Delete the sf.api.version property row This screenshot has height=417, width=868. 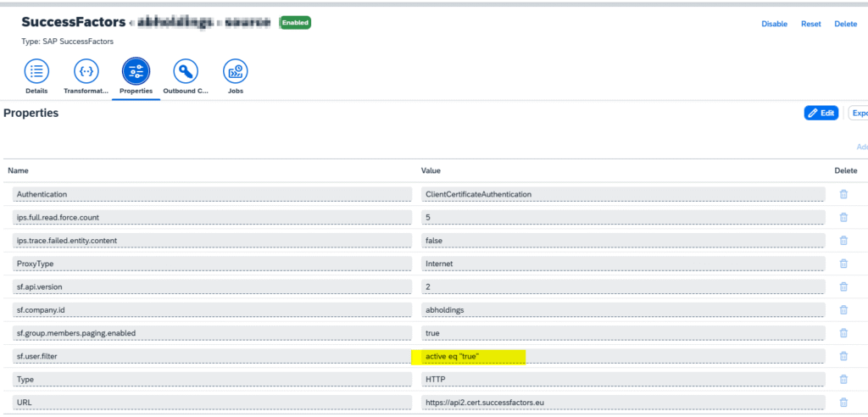pyautogui.click(x=843, y=286)
